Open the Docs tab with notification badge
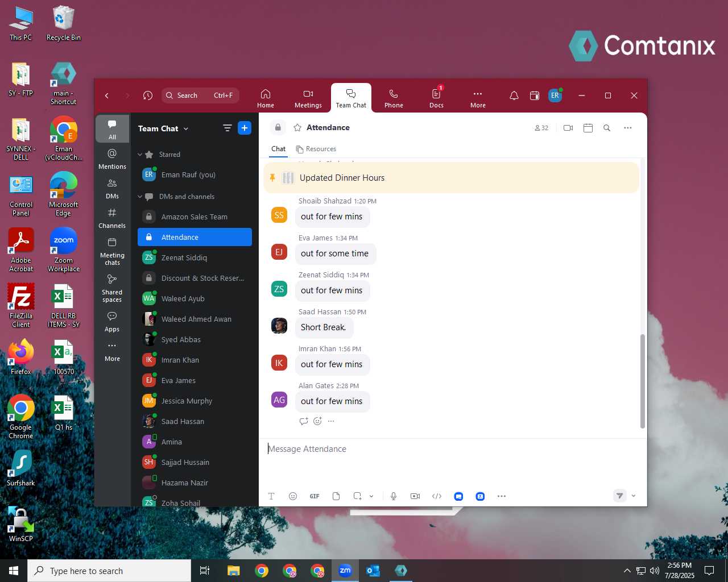 436,98
